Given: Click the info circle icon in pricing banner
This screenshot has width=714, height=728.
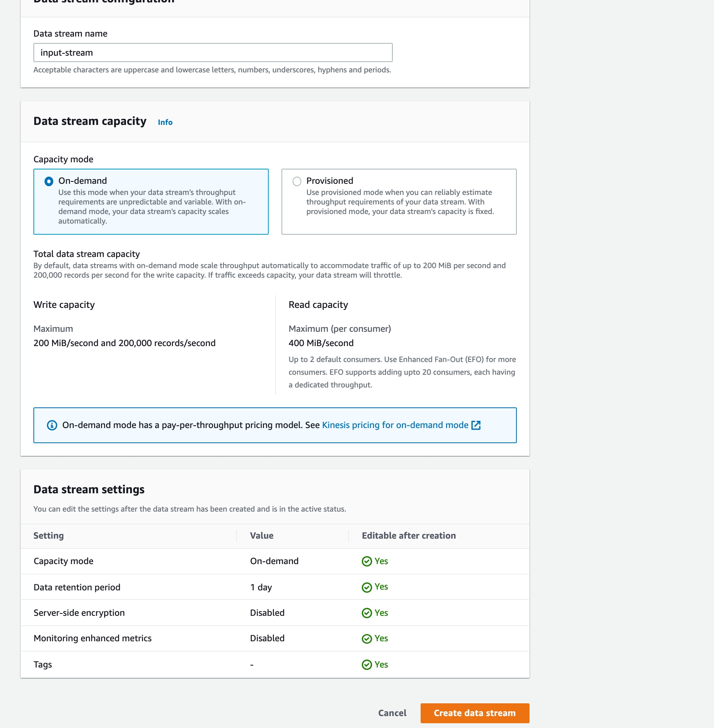Looking at the screenshot, I should pyautogui.click(x=52, y=425).
